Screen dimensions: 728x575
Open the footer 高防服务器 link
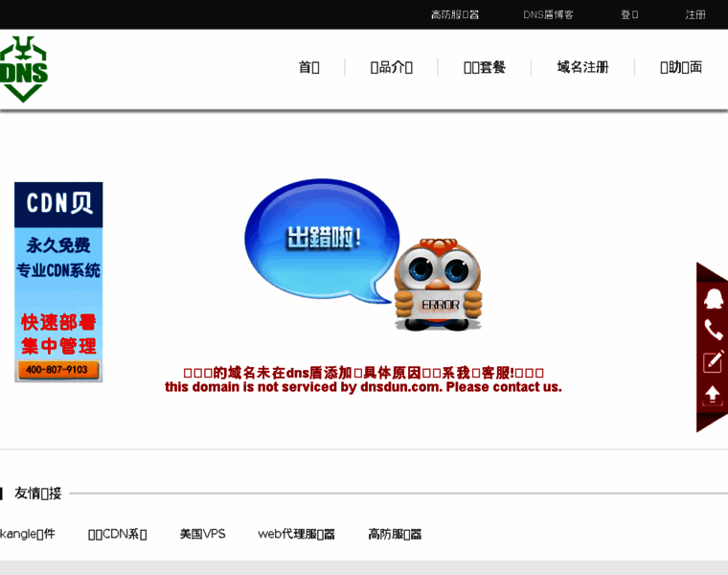pos(395,534)
